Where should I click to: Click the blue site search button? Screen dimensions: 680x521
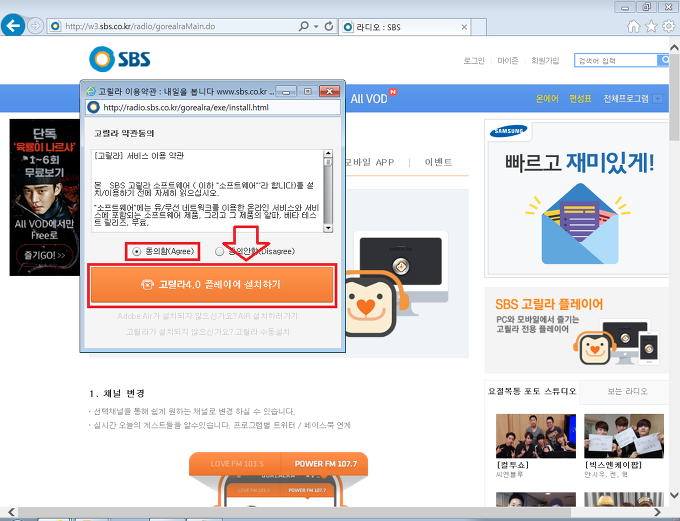coord(664,60)
